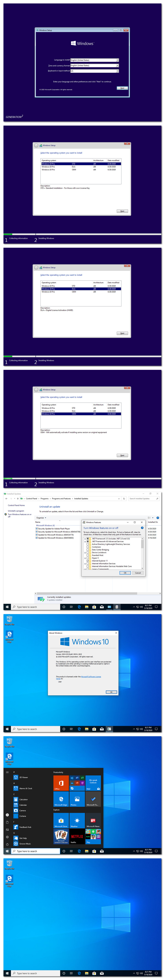Viewport: 165px width, 980px height.
Task: Tick the Guarded Host checkbox
Action: tap(88, 555)
